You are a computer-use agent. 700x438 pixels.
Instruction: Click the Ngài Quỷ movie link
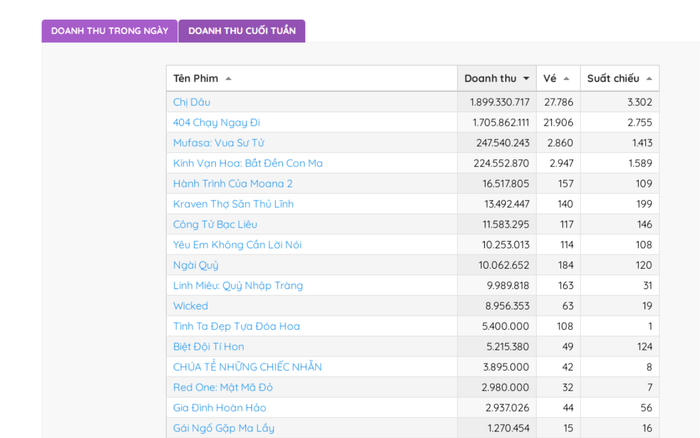click(x=195, y=265)
